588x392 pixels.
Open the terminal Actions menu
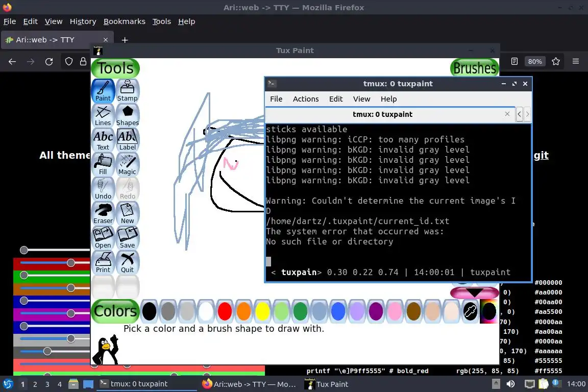(306, 99)
